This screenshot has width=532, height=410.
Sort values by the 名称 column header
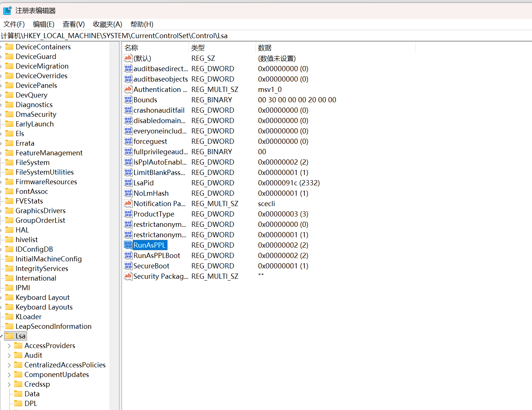pos(130,47)
